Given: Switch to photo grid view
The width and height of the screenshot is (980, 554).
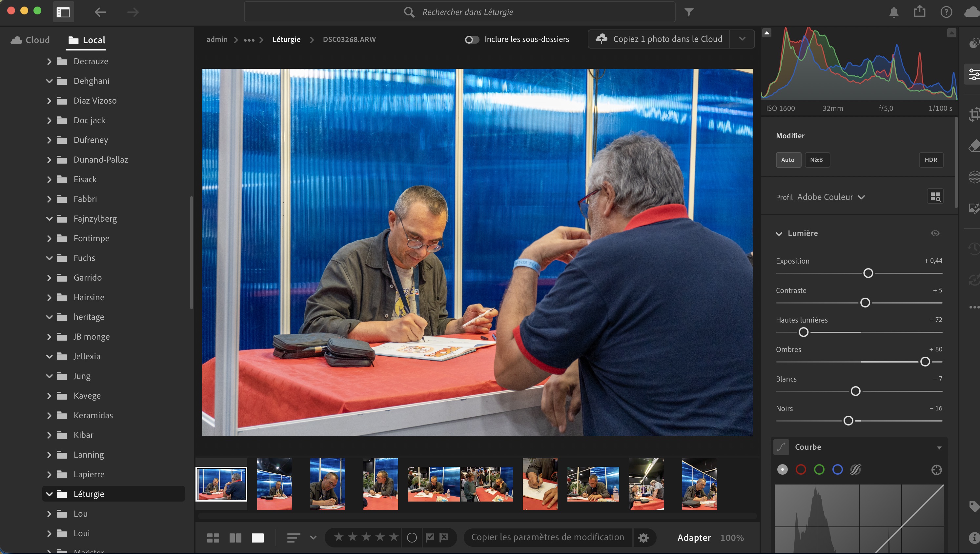Looking at the screenshot, I should pos(213,538).
